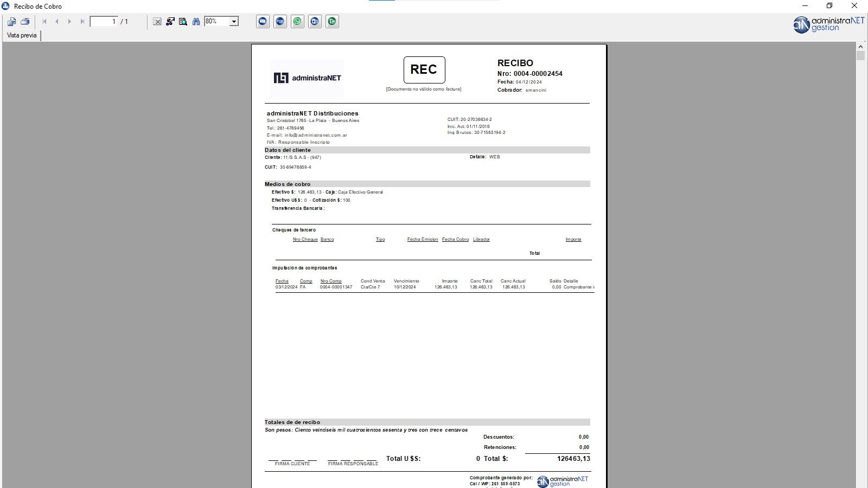Click the vertical scrollbar thumb
This screenshot has width=868, height=488.
coord(860,56)
